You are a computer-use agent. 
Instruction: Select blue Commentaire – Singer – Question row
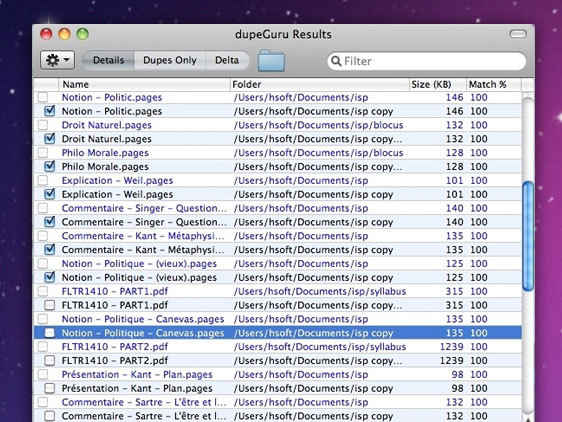tap(278, 208)
